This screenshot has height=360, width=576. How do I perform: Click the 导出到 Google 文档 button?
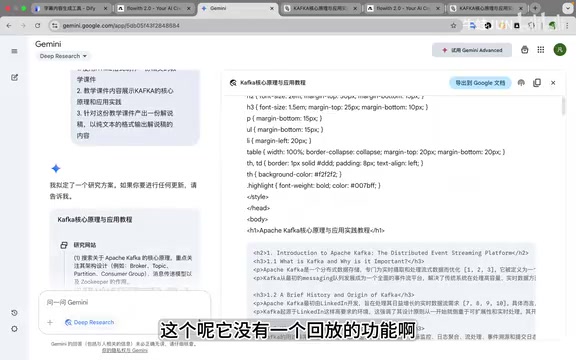coord(480,83)
